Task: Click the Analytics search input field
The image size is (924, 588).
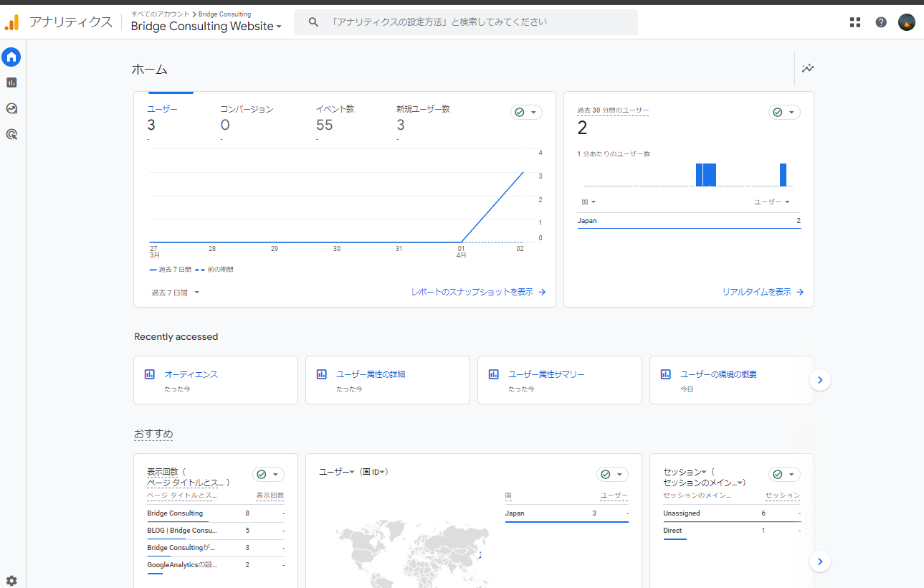Action: 466,22
